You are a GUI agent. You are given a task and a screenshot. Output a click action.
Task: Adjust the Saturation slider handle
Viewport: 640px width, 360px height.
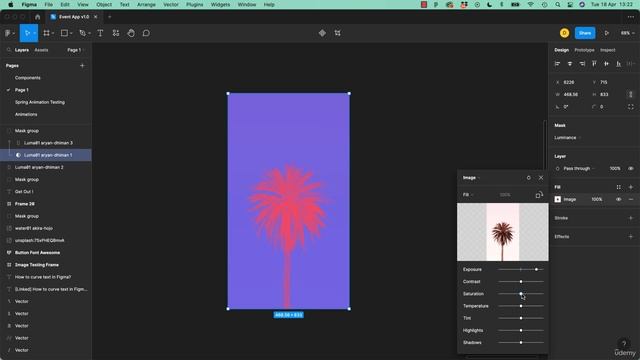pyautogui.click(x=521, y=293)
